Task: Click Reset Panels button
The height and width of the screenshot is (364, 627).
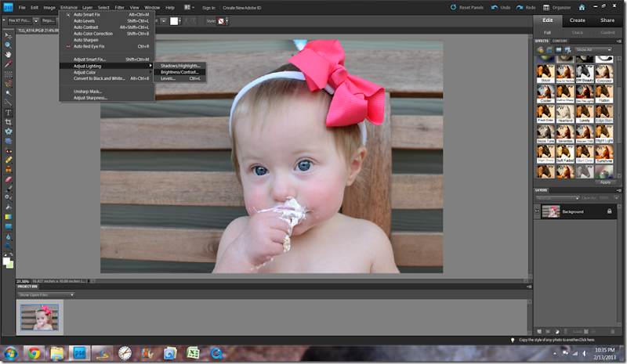Action: (x=469, y=7)
